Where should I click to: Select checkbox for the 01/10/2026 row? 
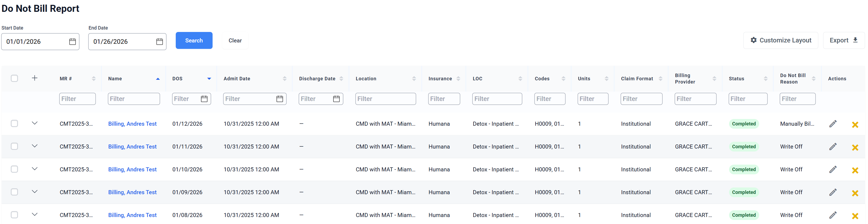tap(14, 169)
